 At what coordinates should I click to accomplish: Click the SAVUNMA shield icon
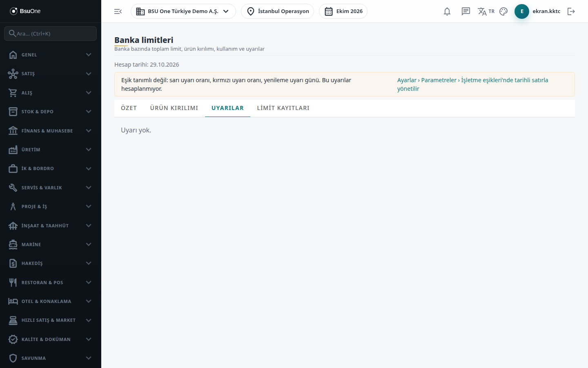tap(13, 358)
